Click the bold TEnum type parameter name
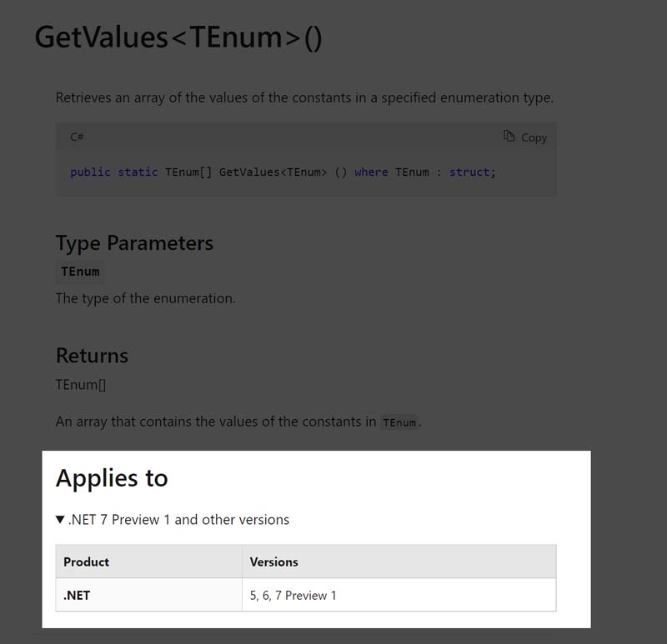The width and height of the screenshot is (667, 644). pos(80,272)
